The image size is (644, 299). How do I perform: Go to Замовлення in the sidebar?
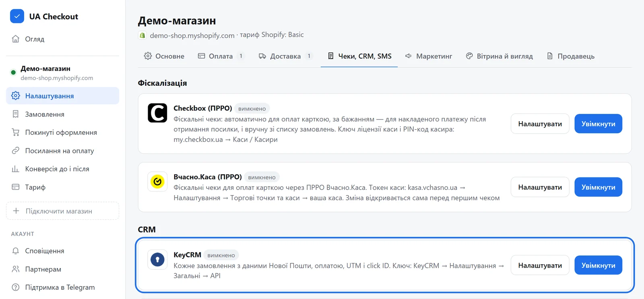[63, 114]
